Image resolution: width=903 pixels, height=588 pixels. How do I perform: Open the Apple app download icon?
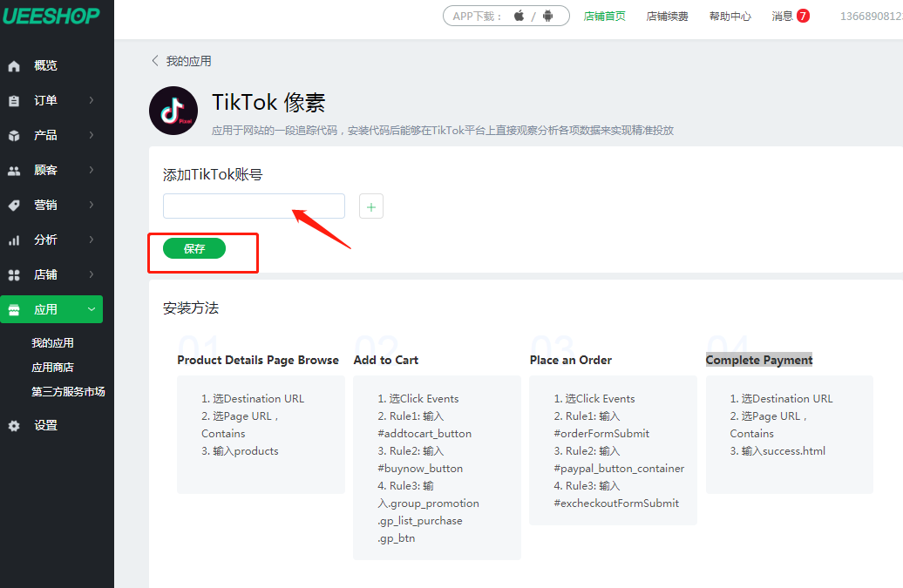point(519,16)
